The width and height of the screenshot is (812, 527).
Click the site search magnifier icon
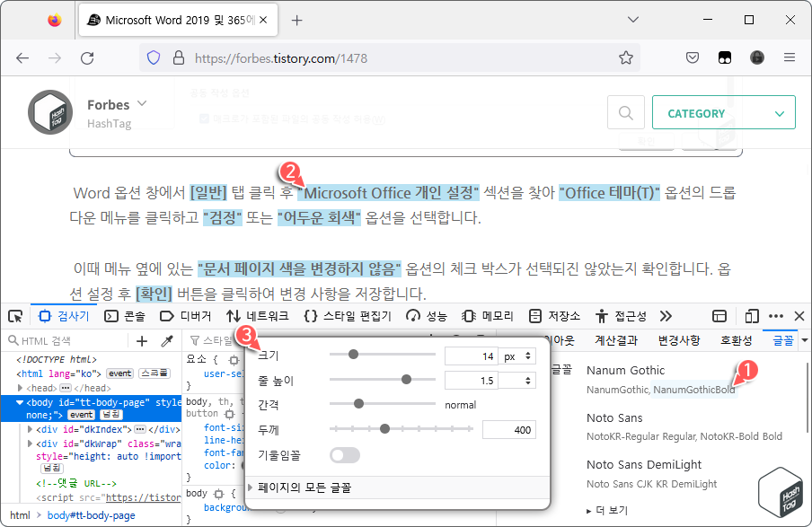point(626,112)
